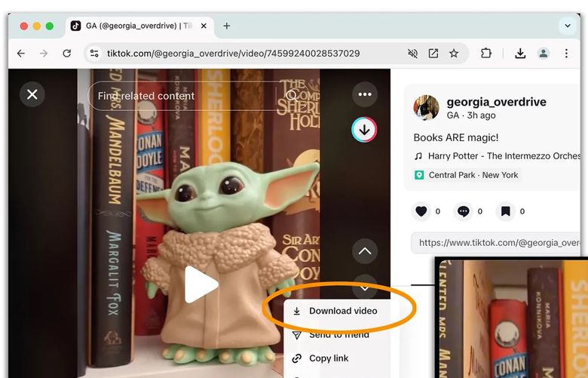Click the search magnifier in related content
Screen dimensions: 588x378
point(292,95)
